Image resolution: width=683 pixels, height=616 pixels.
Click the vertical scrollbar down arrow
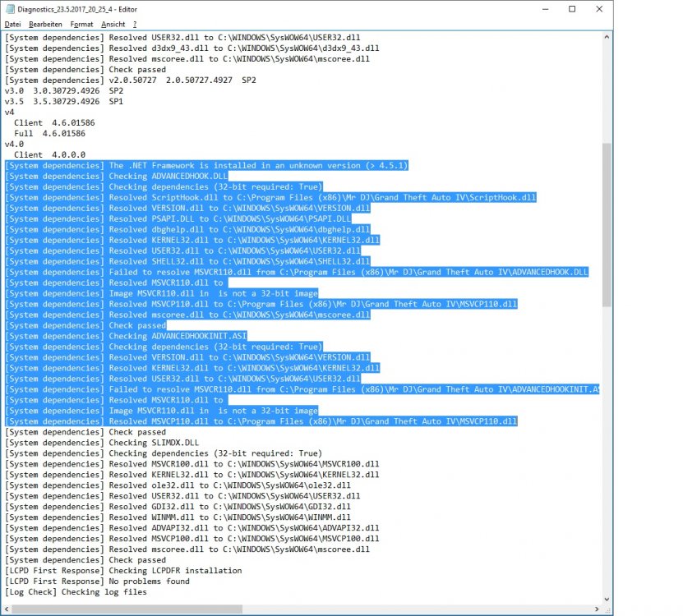point(608,598)
